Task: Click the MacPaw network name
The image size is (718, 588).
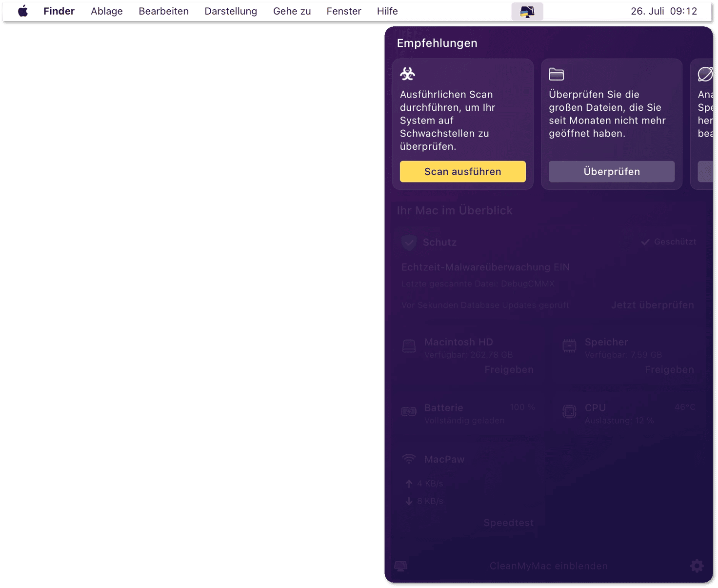Action: 444,459
